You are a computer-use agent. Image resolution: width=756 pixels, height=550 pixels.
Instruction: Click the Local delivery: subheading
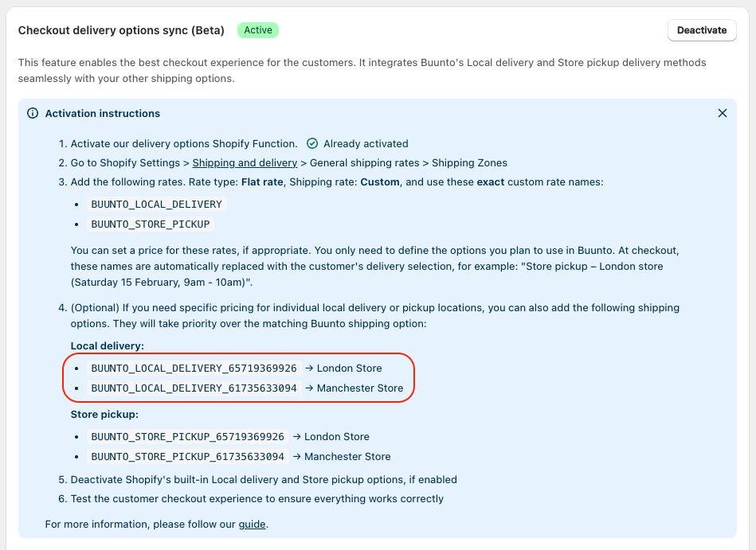click(x=107, y=345)
